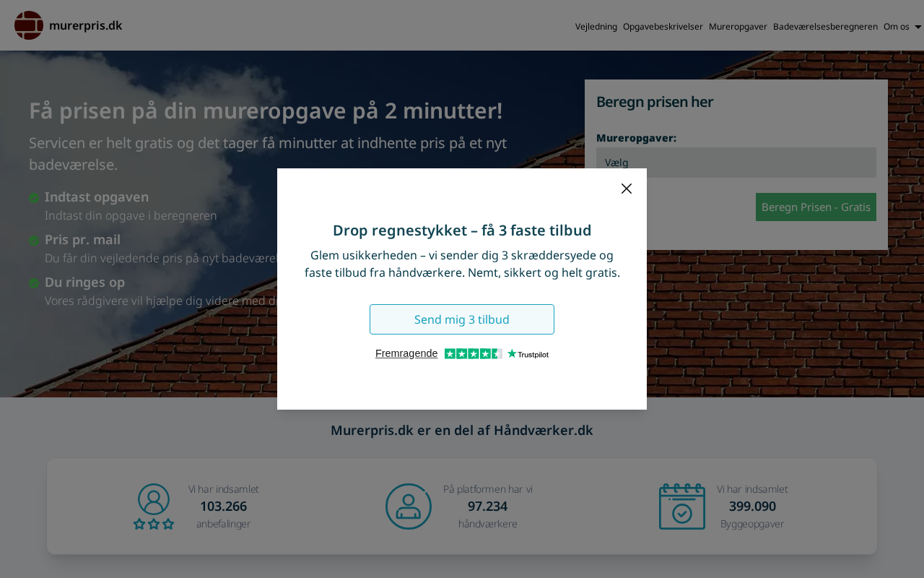Click the murerpris.dk brick logo icon
The image size is (924, 578).
pos(29,25)
